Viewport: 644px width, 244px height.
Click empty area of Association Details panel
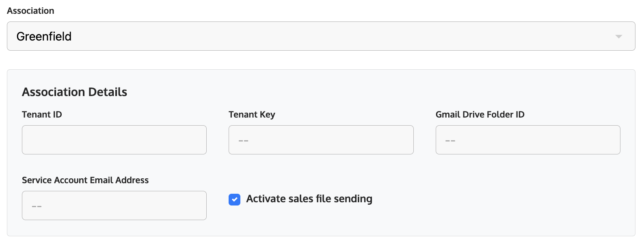coord(508,199)
